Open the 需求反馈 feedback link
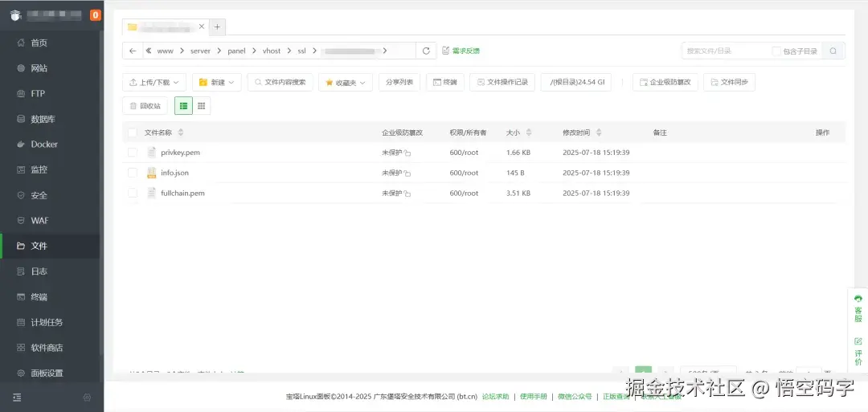 [461, 51]
